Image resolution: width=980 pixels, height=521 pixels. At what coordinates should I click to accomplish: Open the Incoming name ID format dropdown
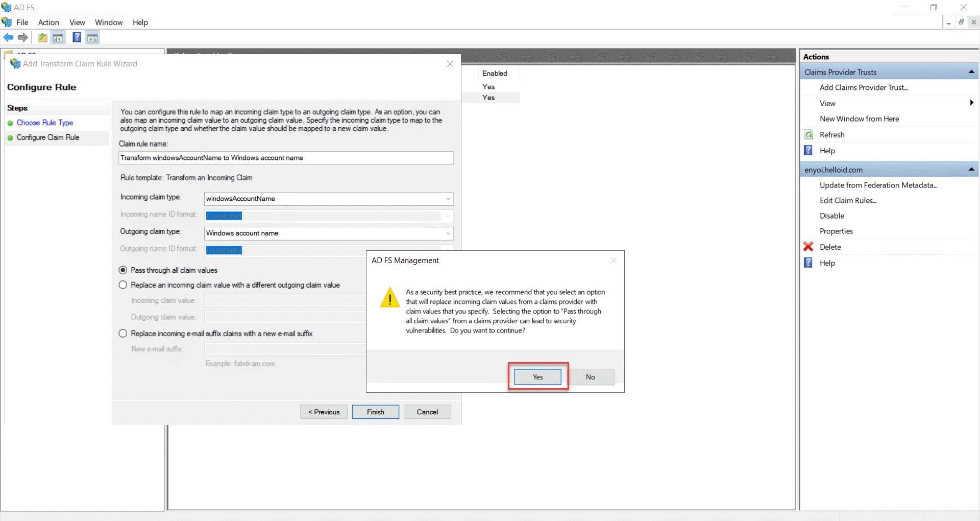click(448, 216)
